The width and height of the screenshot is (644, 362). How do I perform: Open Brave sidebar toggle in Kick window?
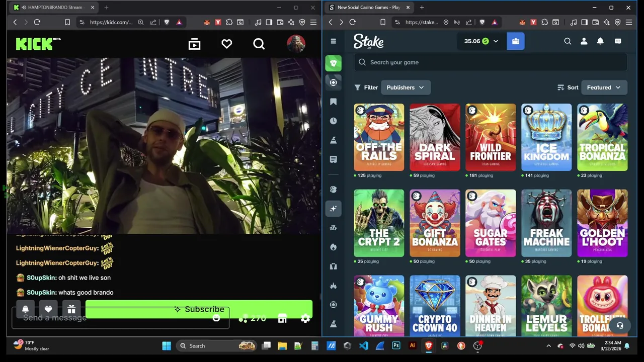[269, 22]
